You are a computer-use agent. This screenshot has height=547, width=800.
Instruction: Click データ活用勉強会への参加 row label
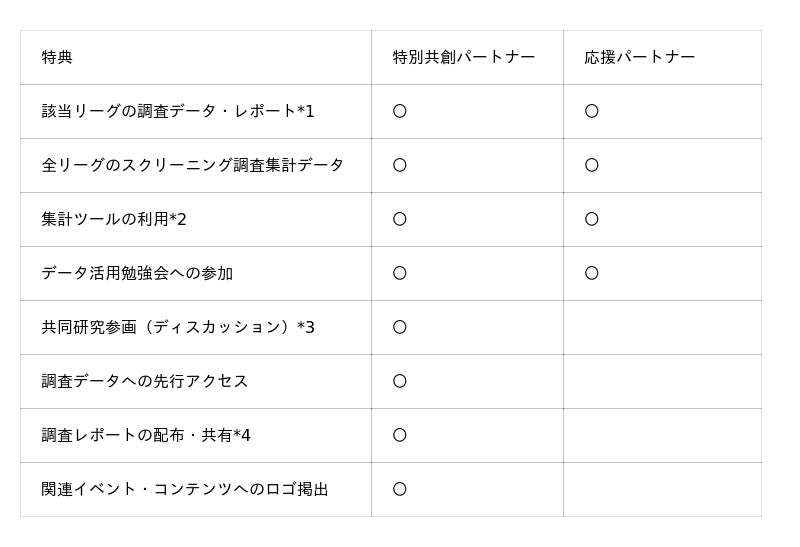coord(137,274)
